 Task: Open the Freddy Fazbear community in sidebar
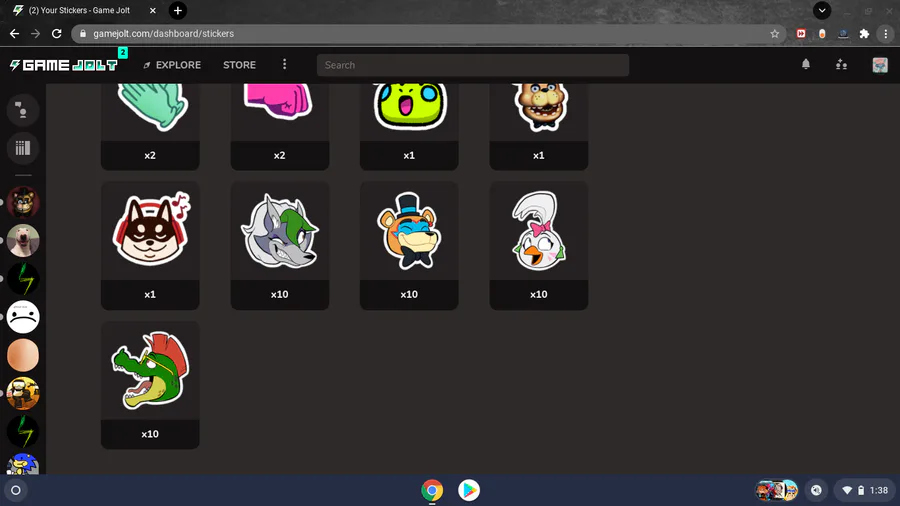point(23,202)
